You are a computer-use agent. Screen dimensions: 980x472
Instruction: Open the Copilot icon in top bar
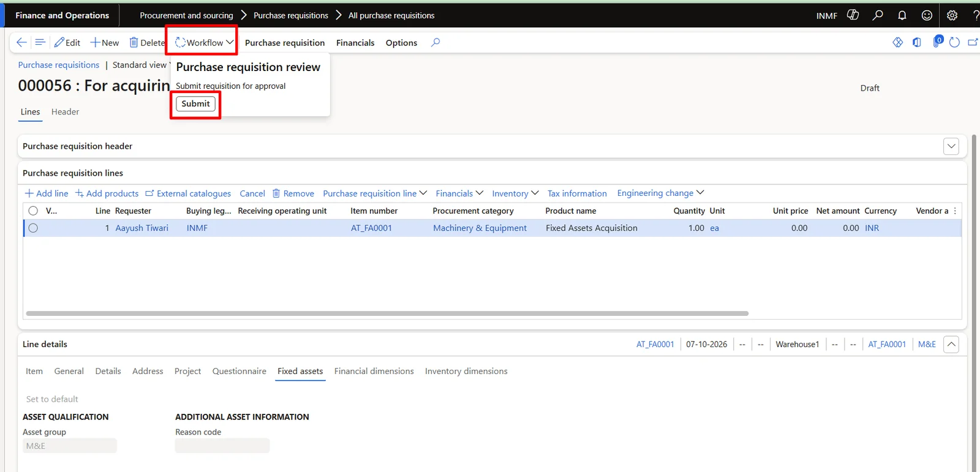pos(853,15)
